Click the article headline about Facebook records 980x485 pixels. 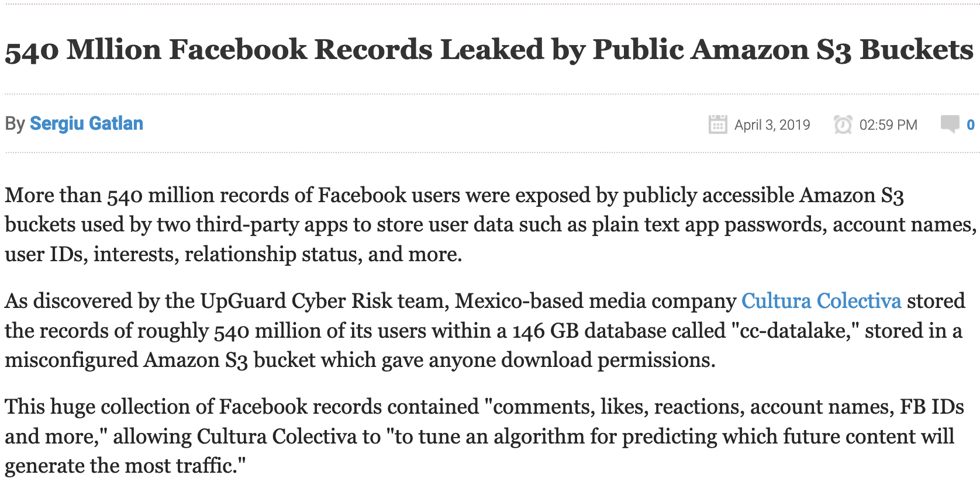[489, 50]
